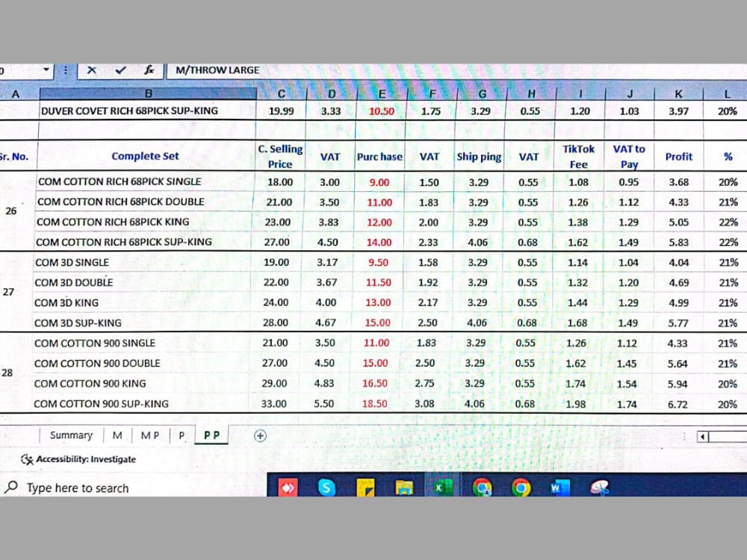The image size is (747, 560).
Task: Open Sticky Notes from the taskbar
Action: (365, 488)
